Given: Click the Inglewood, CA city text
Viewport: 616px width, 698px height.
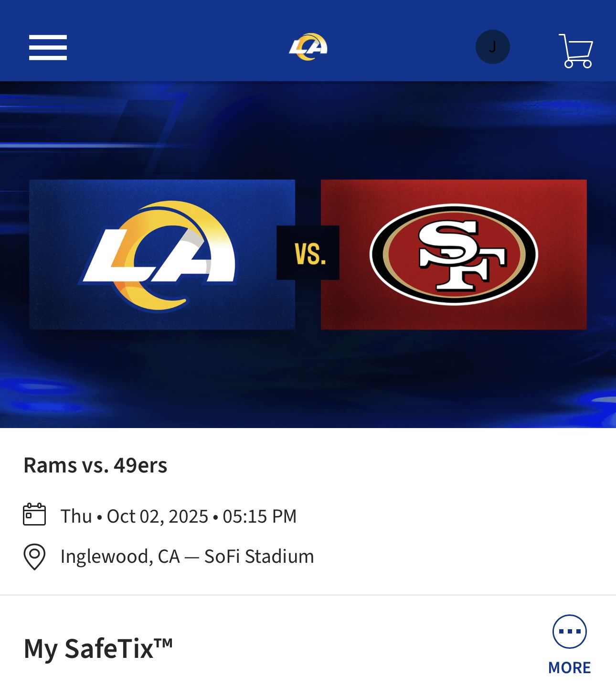Looking at the screenshot, I should [x=120, y=557].
